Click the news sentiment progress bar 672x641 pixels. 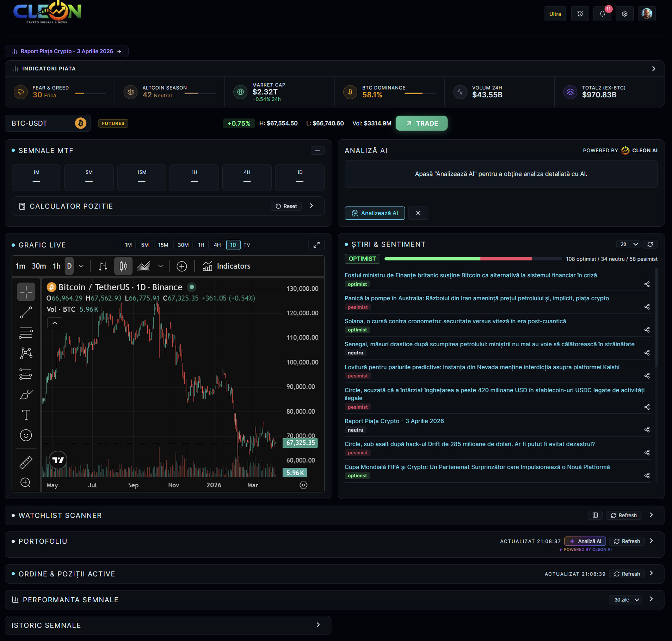473,259
